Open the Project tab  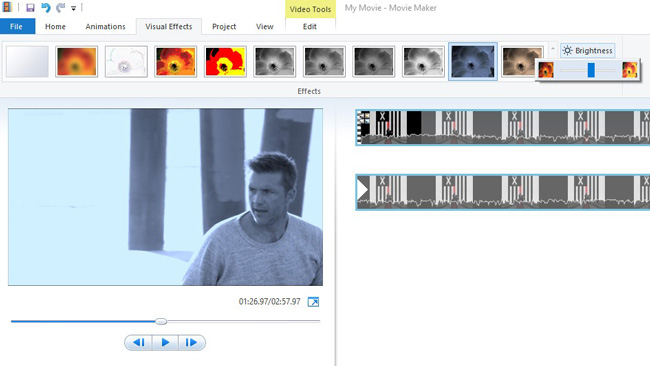224,26
